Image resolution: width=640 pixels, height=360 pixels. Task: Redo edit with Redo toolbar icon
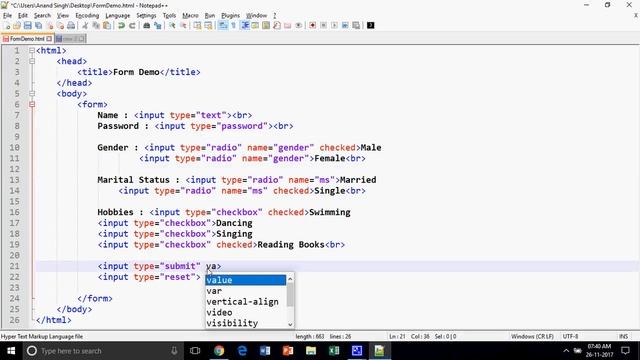[x=132, y=25]
